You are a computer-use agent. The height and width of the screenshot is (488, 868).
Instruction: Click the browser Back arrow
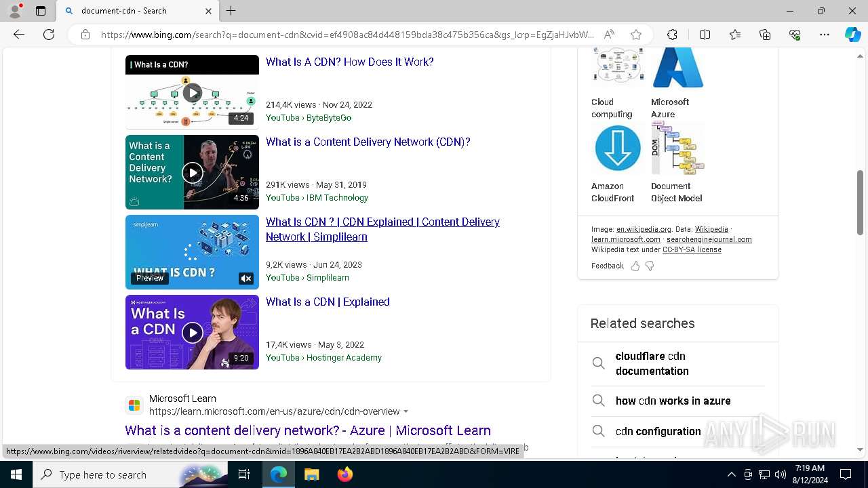pos(19,35)
